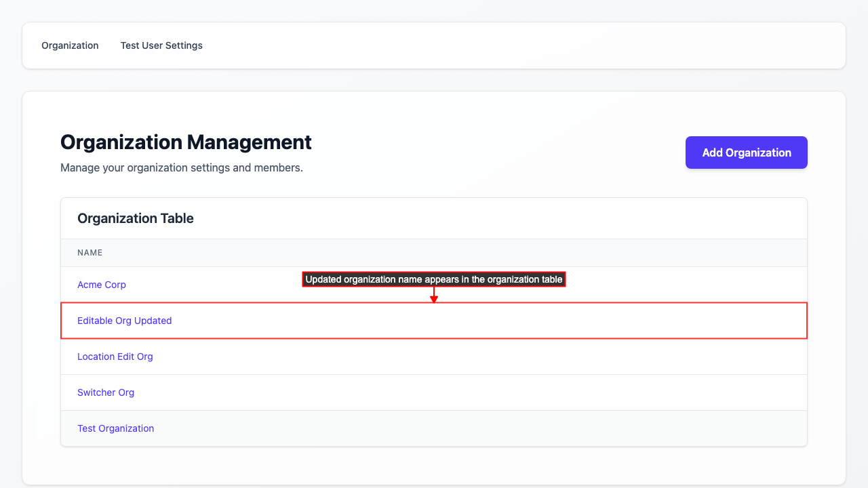Select the Location Edit Org link
The height and width of the screenshot is (488, 868).
coord(115,357)
